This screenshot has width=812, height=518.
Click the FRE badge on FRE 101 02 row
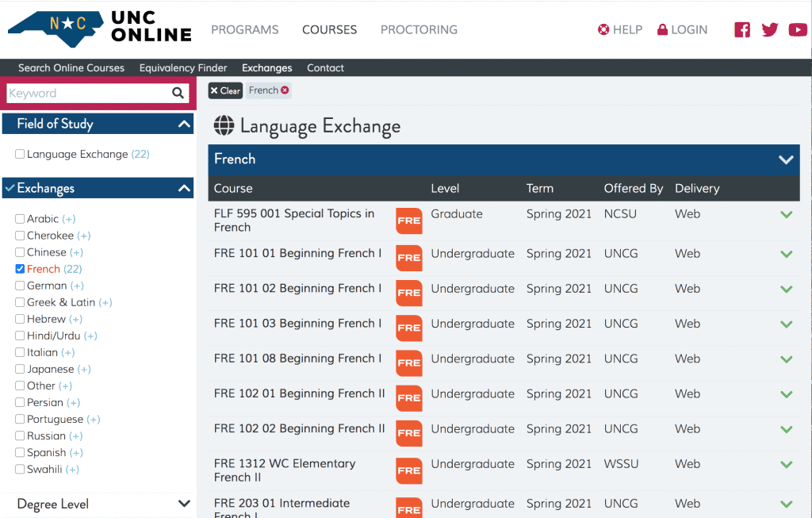click(409, 293)
